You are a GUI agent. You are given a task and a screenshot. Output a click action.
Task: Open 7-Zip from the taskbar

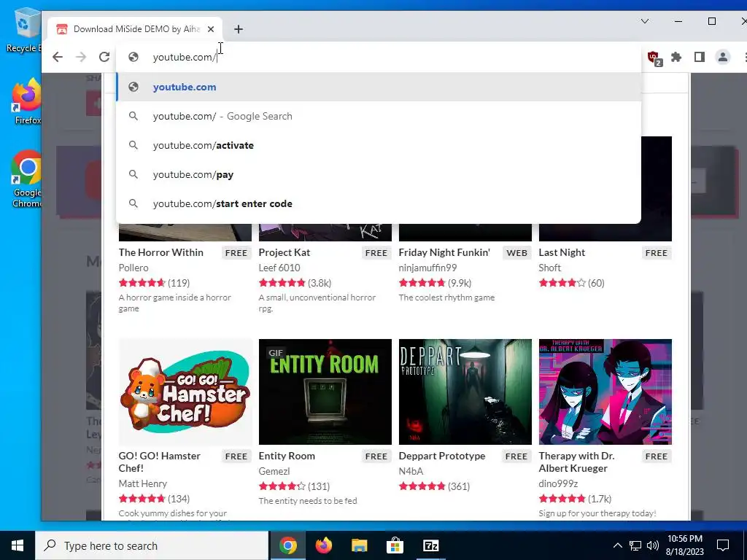point(430,545)
